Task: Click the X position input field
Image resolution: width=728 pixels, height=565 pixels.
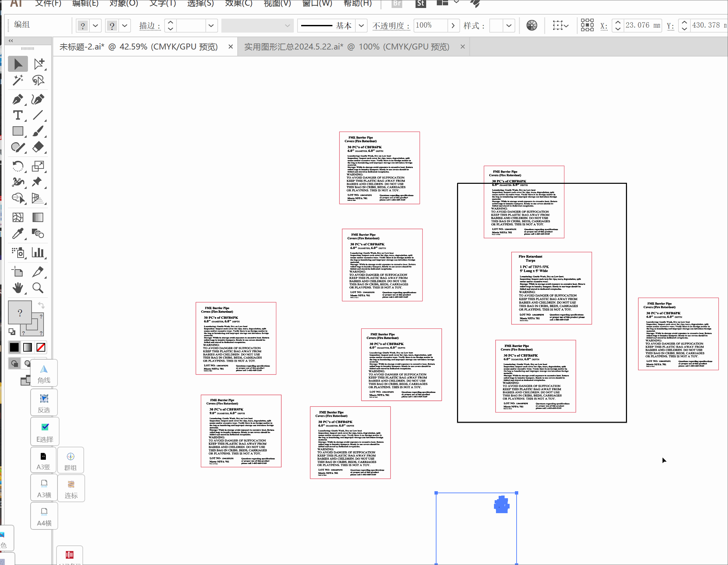Action: 643,25
